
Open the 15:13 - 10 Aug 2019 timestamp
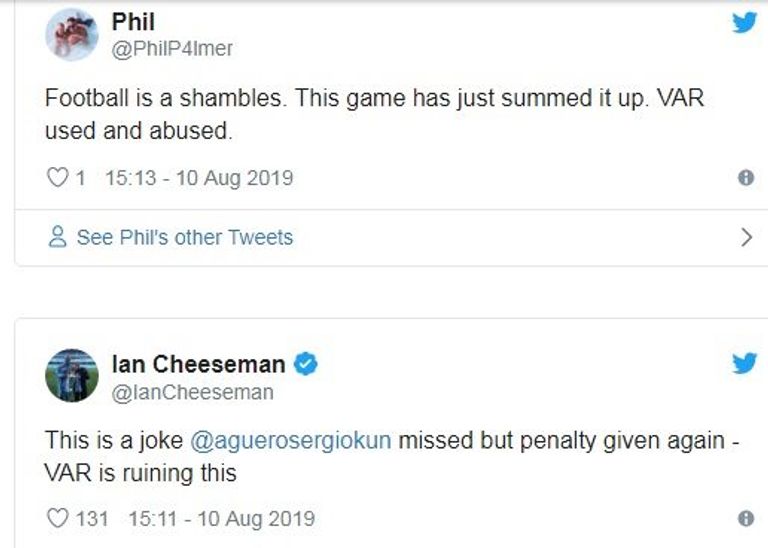pyautogui.click(x=198, y=178)
